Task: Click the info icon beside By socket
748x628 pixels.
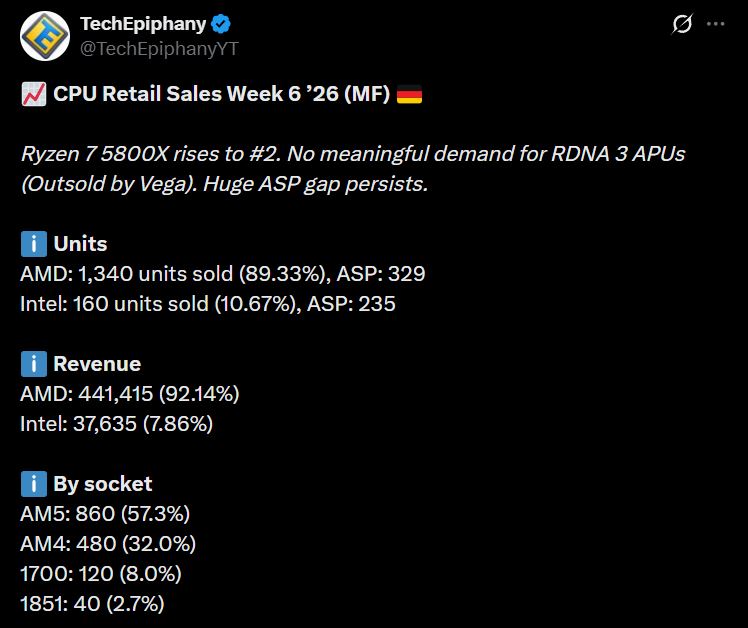Action: point(33,484)
